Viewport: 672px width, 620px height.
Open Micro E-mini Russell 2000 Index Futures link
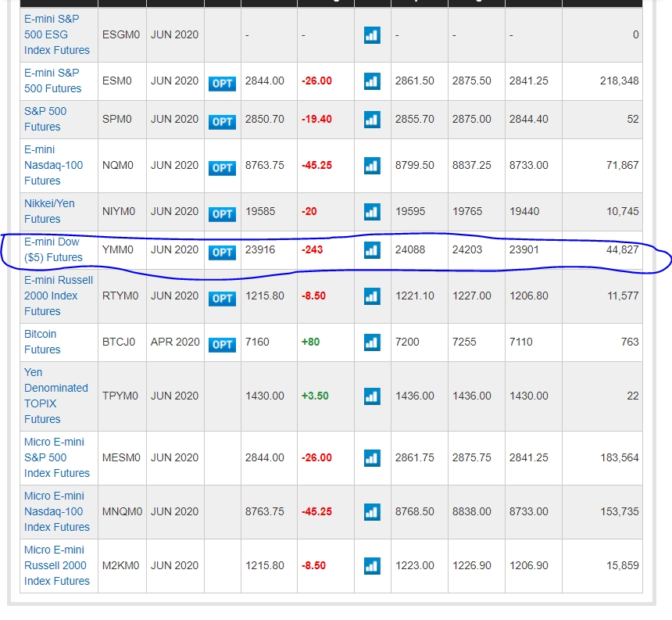point(56,565)
